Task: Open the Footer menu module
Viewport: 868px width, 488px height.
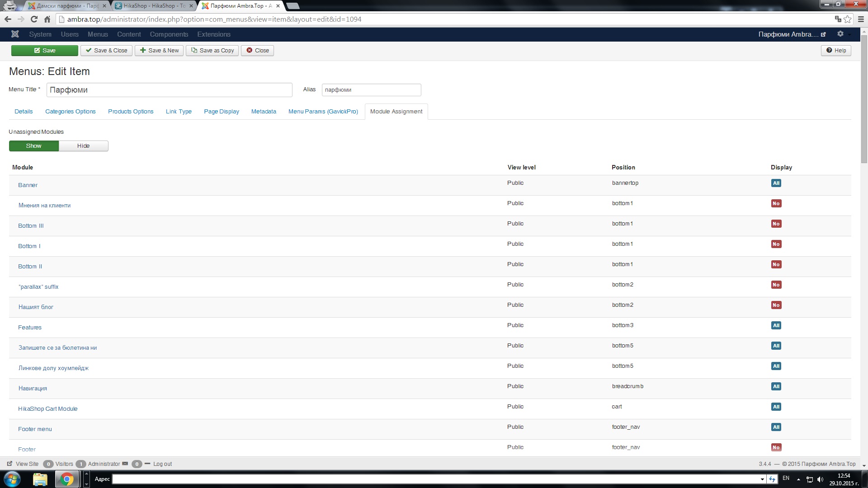Action: click(x=35, y=429)
